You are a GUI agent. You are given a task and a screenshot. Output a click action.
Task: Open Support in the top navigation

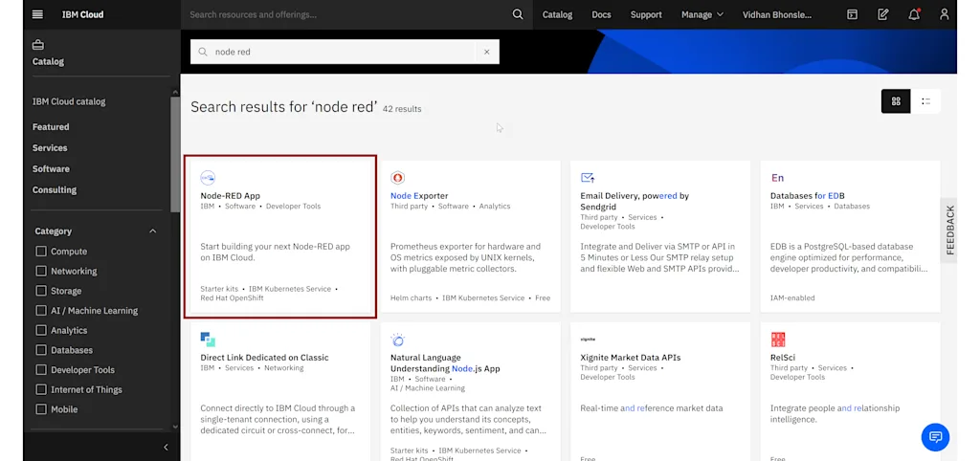pyautogui.click(x=646, y=14)
